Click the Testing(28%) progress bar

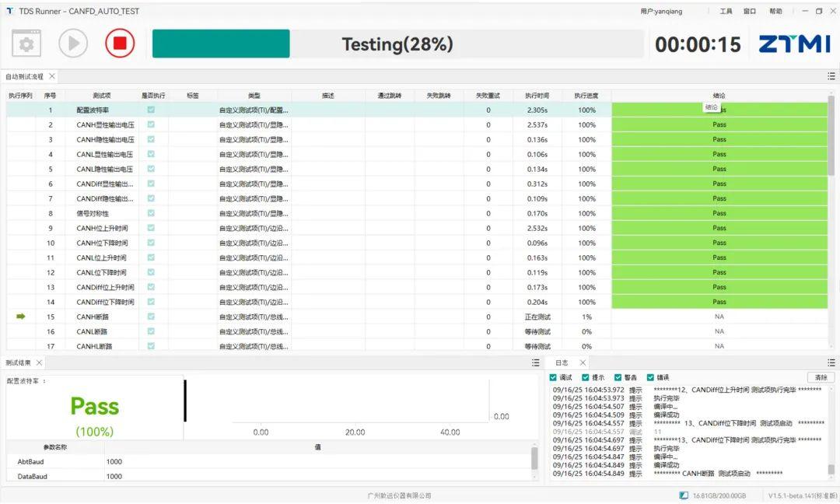click(397, 43)
